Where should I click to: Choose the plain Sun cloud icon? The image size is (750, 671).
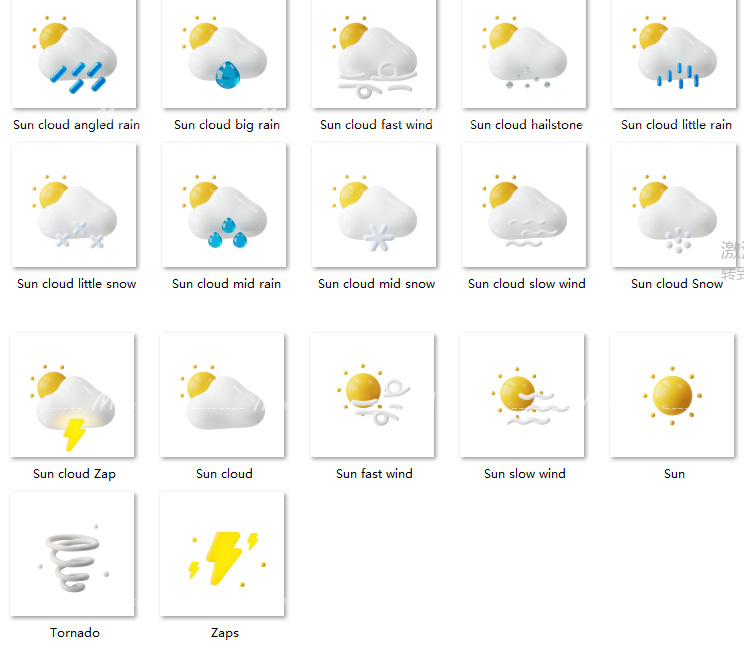222,395
